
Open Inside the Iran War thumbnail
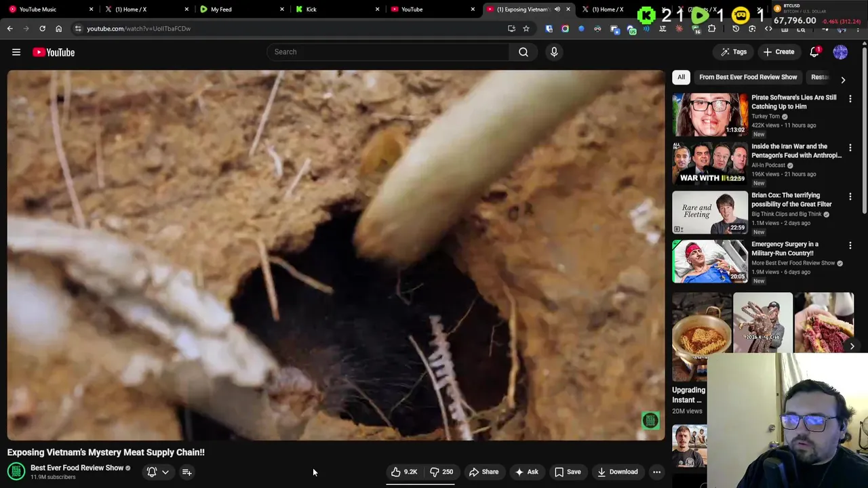pyautogui.click(x=709, y=163)
